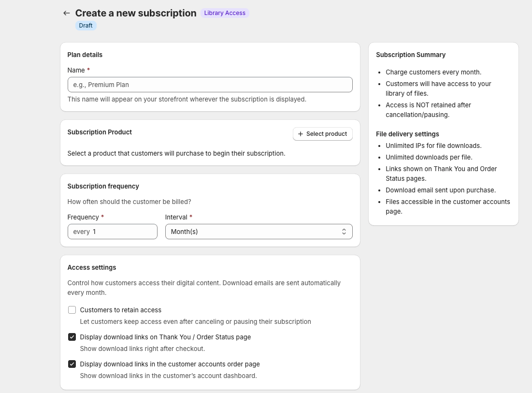Image resolution: width=532 pixels, height=393 pixels.
Task: Click the 'Create a new subscription' page title
Action: [136, 13]
